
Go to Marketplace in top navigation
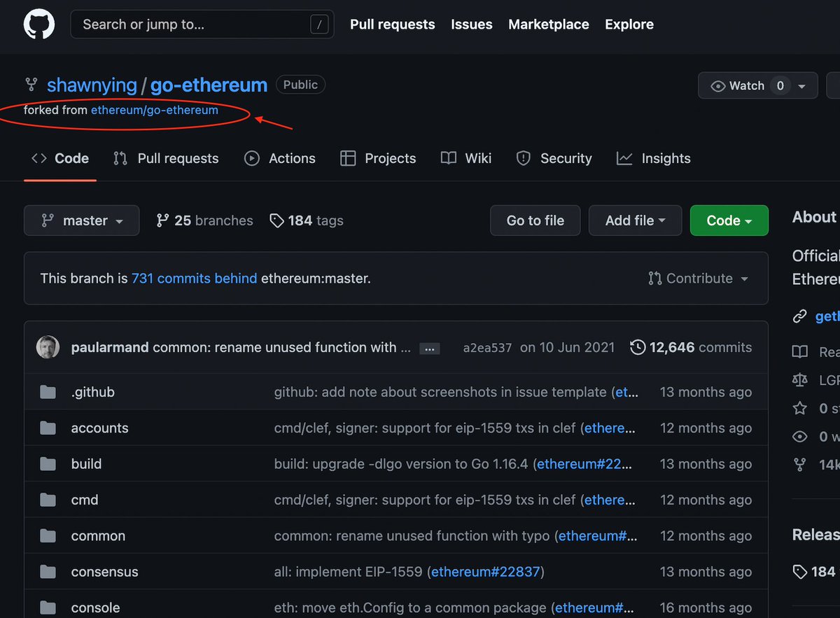click(x=549, y=24)
